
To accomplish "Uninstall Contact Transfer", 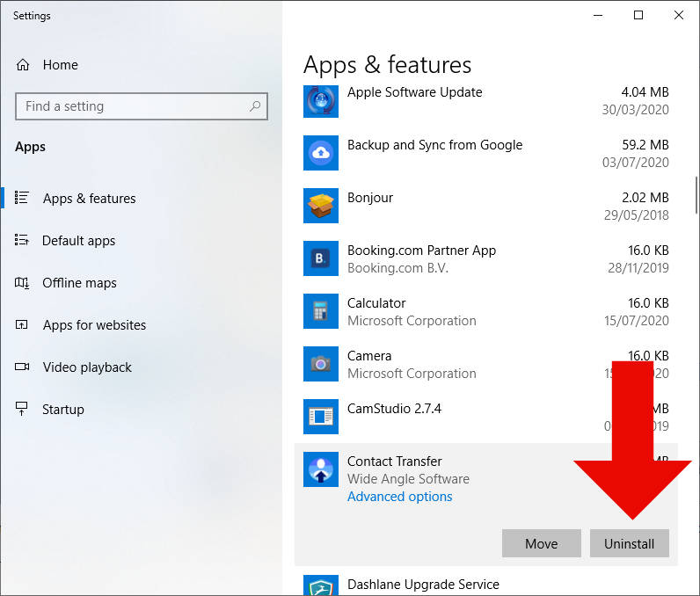I will point(629,543).
